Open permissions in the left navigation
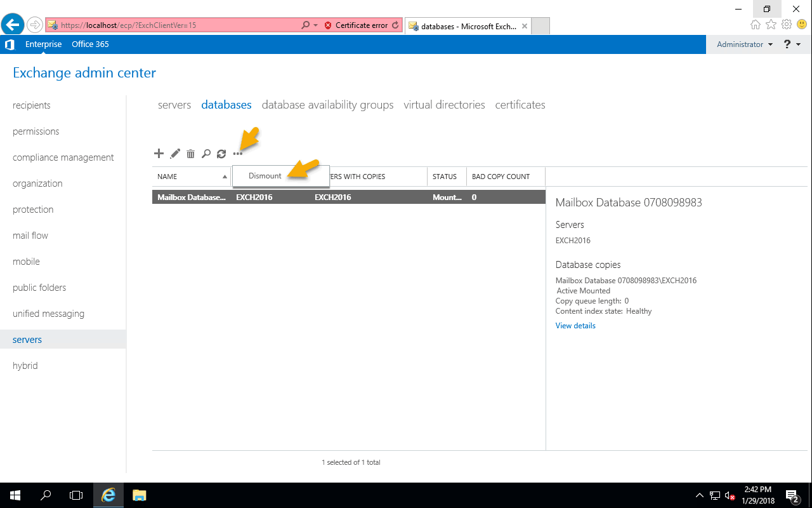812x508 pixels. (x=36, y=131)
